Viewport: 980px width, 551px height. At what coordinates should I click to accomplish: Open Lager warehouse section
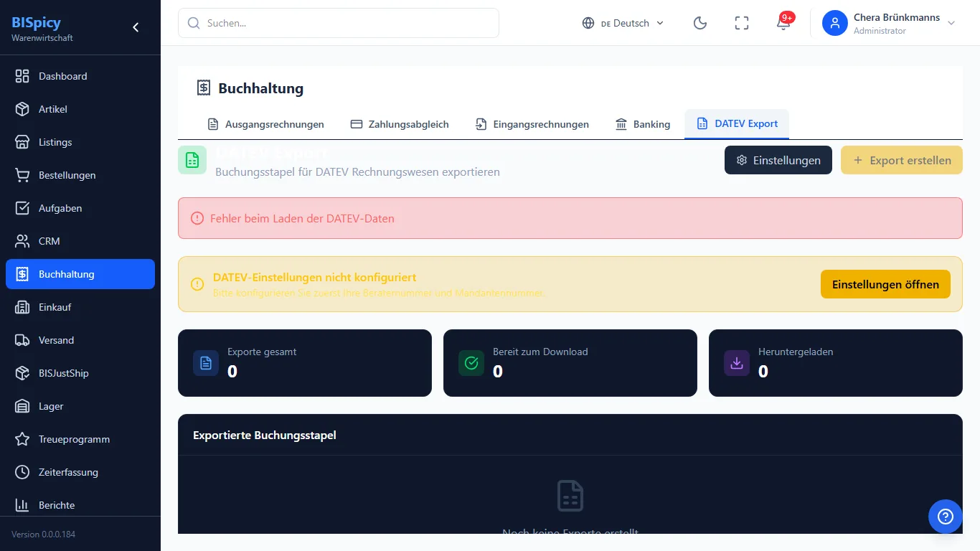pyautogui.click(x=80, y=406)
